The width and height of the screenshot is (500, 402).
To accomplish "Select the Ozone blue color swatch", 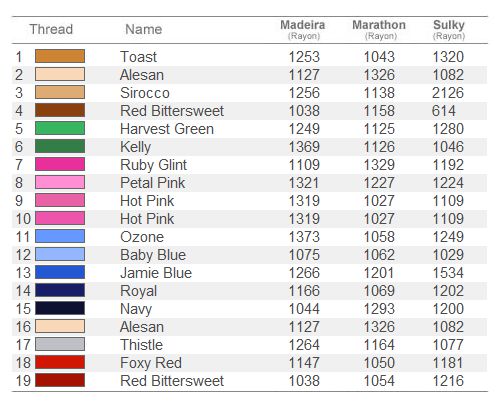I will tap(60, 236).
